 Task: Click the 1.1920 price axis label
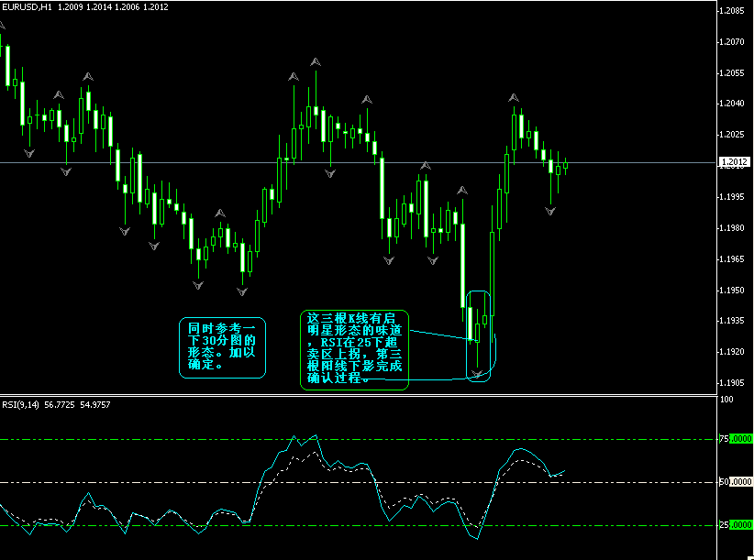[x=732, y=352]
